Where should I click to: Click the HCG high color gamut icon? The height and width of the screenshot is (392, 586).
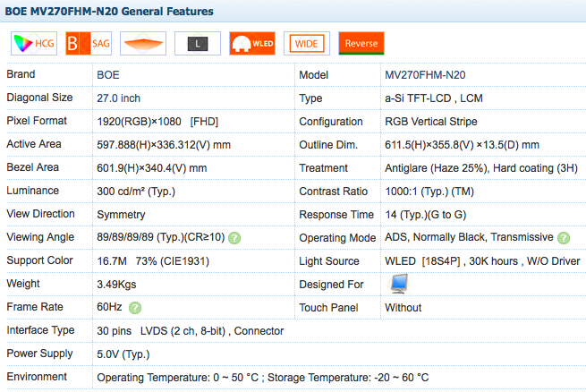[x=34, y=43]
